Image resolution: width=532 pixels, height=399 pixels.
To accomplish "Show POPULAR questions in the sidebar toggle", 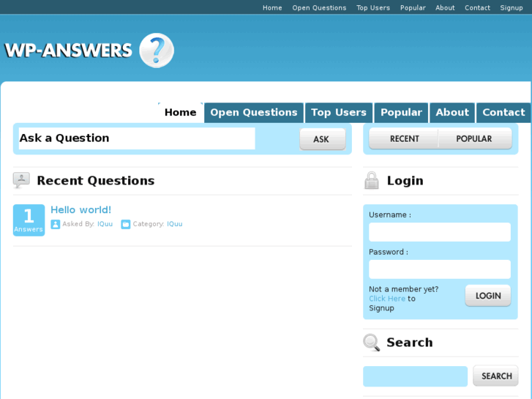I will tap(475, 138).
